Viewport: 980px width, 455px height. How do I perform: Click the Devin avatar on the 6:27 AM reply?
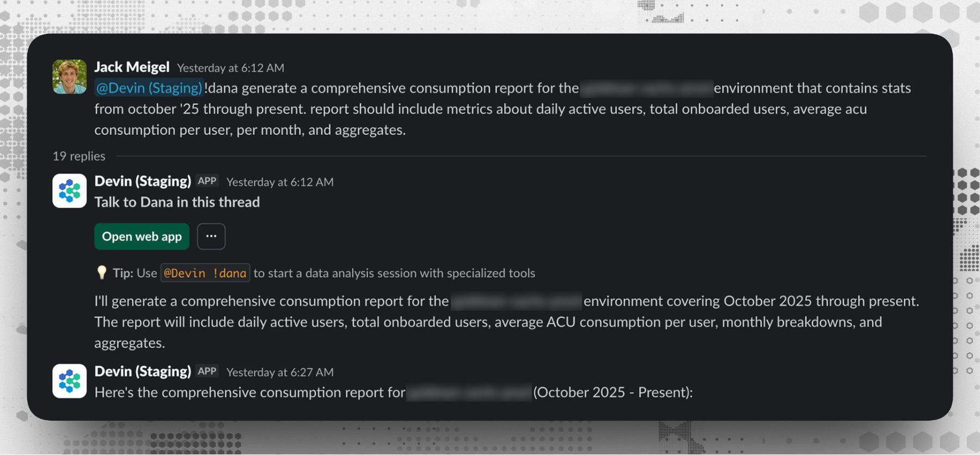pos(69,381)
